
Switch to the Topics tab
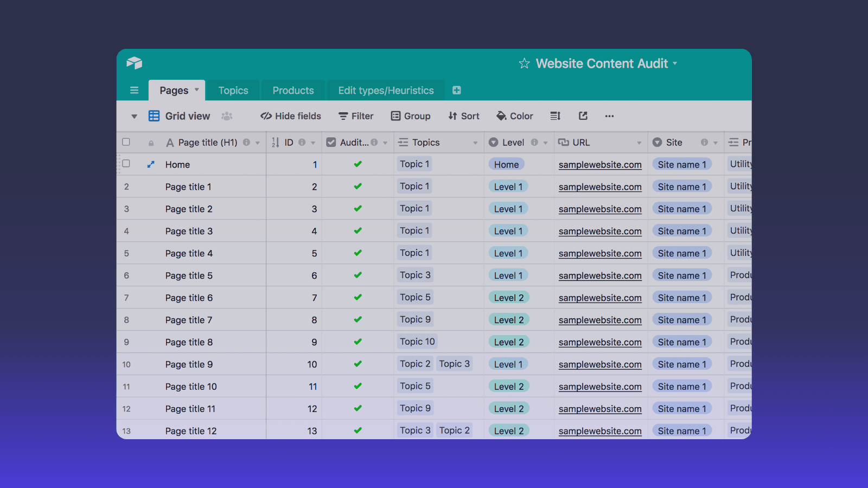pyautogui.click(x=233, y=91)
